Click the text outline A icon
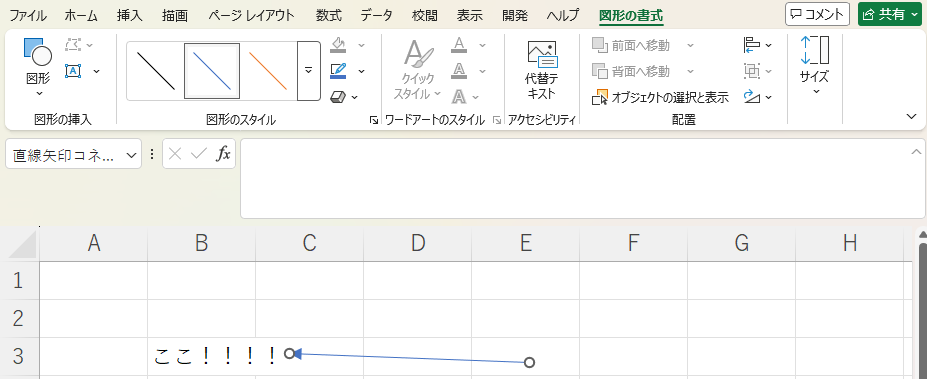This screenshot has width=927, height=379. click(x=459, y=71)
